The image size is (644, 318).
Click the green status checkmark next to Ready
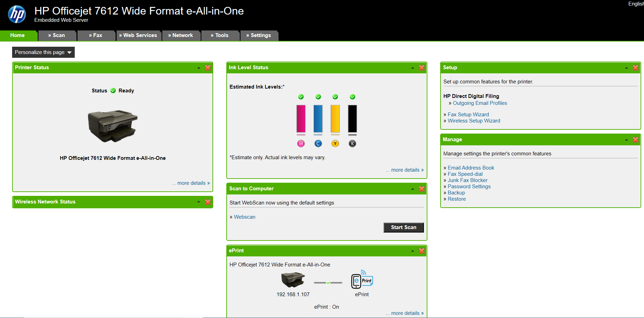[113, 90]
